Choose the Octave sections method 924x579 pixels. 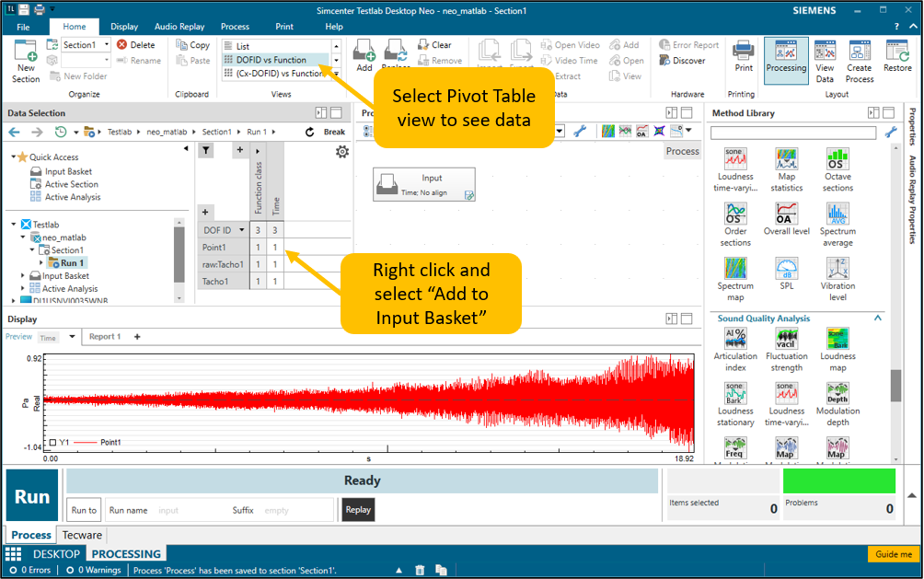click(837, 169)
